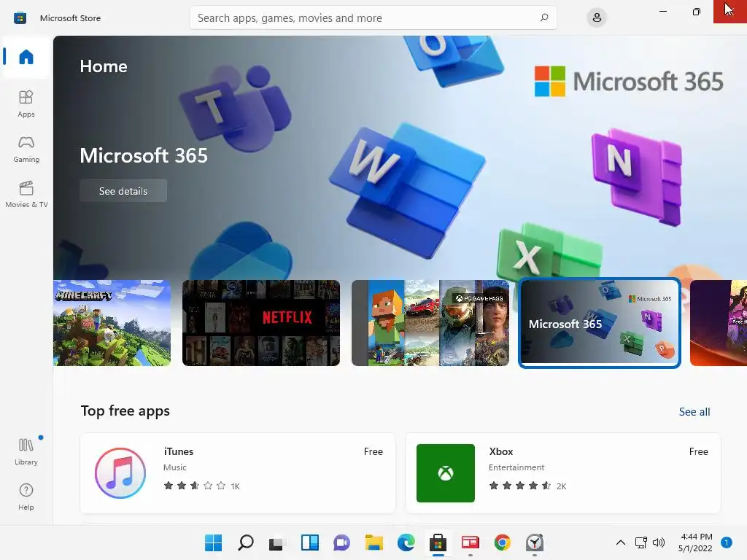
Task: Open the Windows Start menu
Action: click(214, 542)
